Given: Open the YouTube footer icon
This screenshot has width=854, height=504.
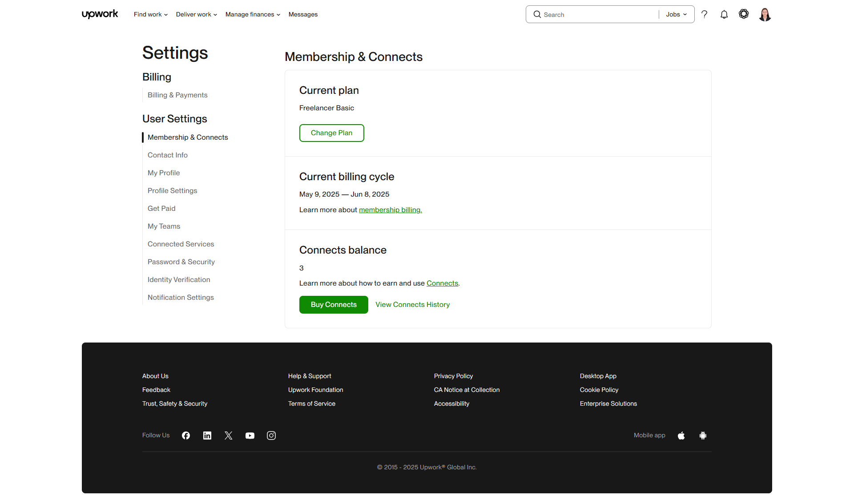Looking at the screenshot, I should point(250,435).
